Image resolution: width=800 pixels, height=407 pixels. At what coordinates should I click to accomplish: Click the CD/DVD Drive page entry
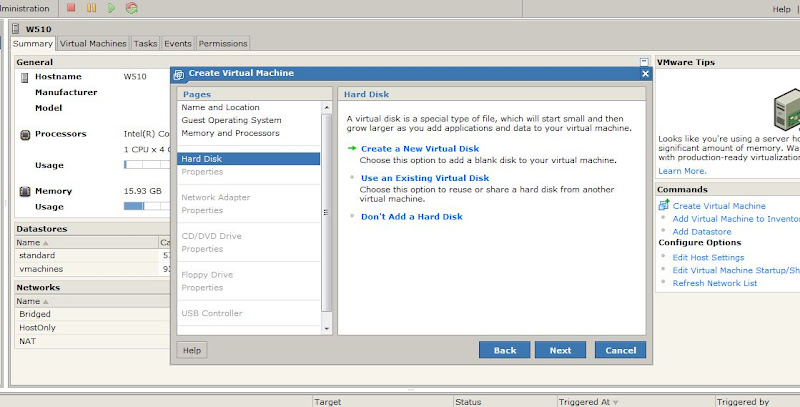click(211, 236)
